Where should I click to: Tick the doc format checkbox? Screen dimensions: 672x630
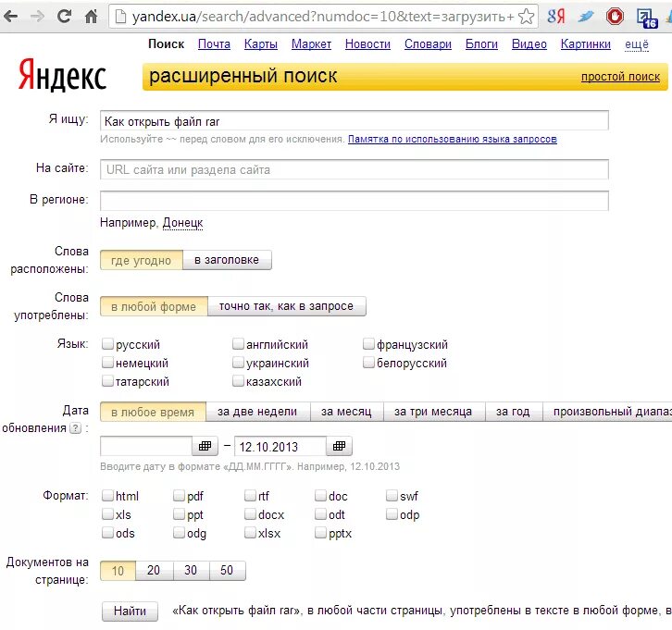(320, 496)
